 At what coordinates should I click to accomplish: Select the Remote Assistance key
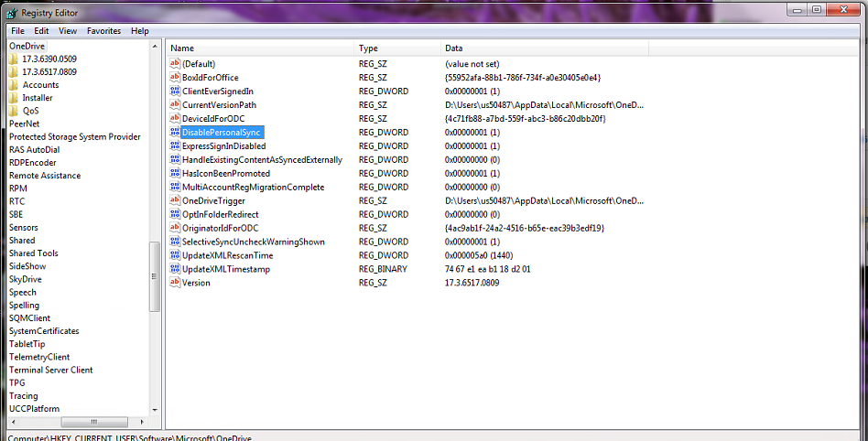[45, 176]
